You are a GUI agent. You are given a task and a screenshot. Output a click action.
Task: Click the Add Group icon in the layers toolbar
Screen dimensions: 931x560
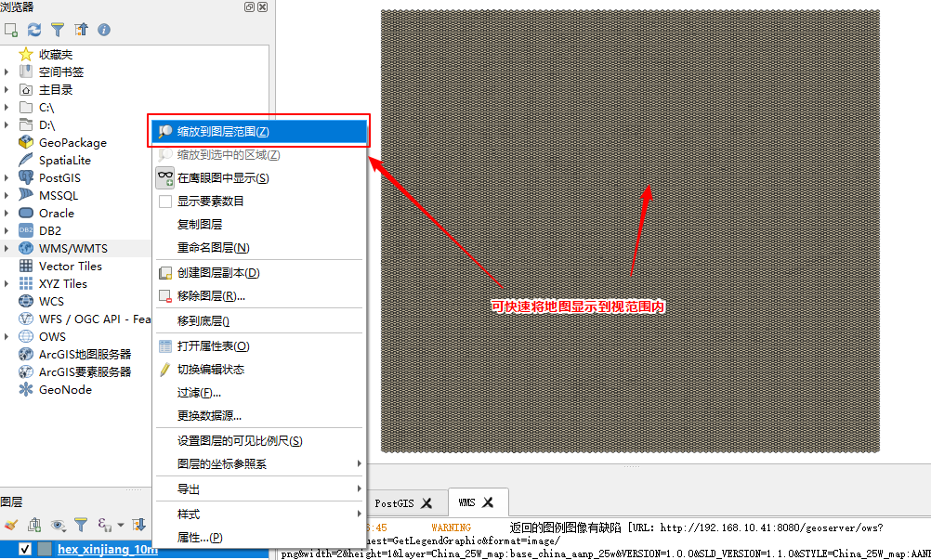click(x=34, y=525)
